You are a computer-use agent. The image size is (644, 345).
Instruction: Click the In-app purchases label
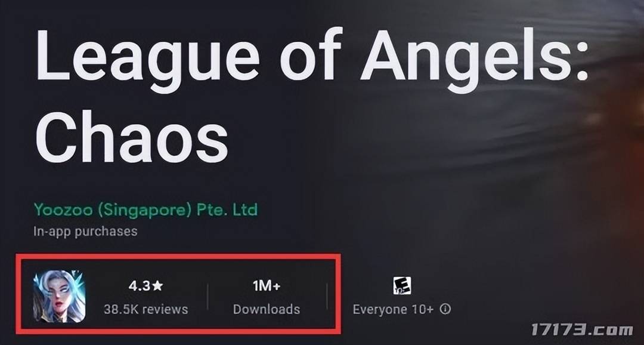click(x=85, y=232)
